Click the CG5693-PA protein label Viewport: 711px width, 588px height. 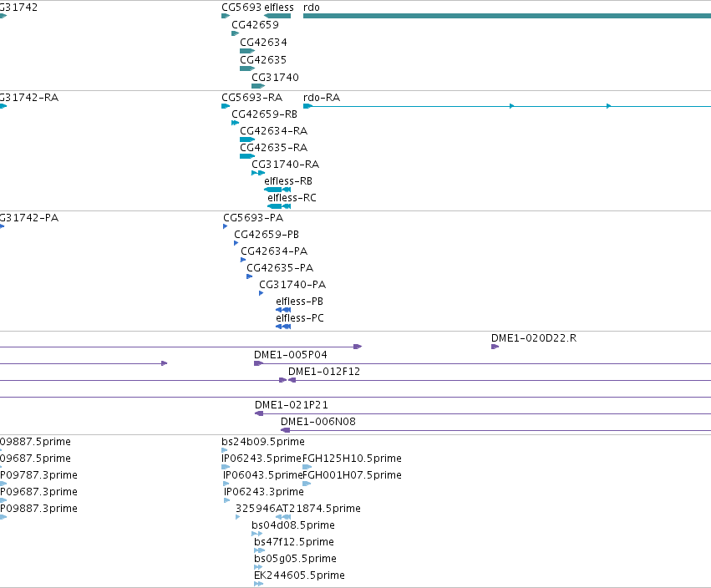point(253,218)
